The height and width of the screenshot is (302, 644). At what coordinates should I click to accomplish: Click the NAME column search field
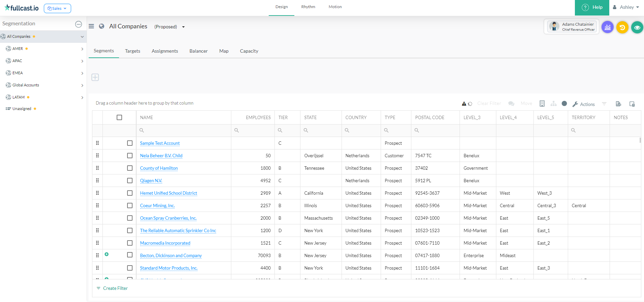pyautogui.click(x=183, y=130)
